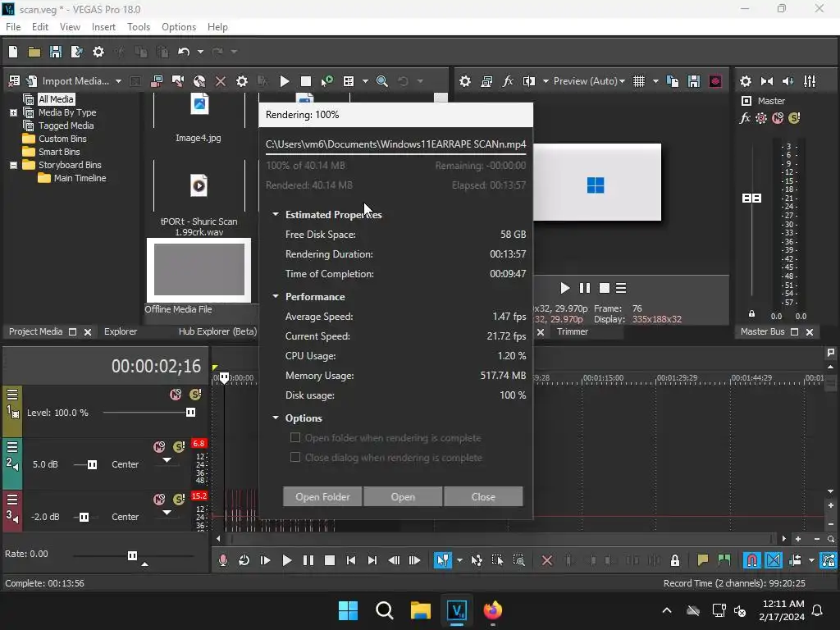Adjust the Master Bus volume fader
Screen dimensions: 840x630
tap(751, 199)
